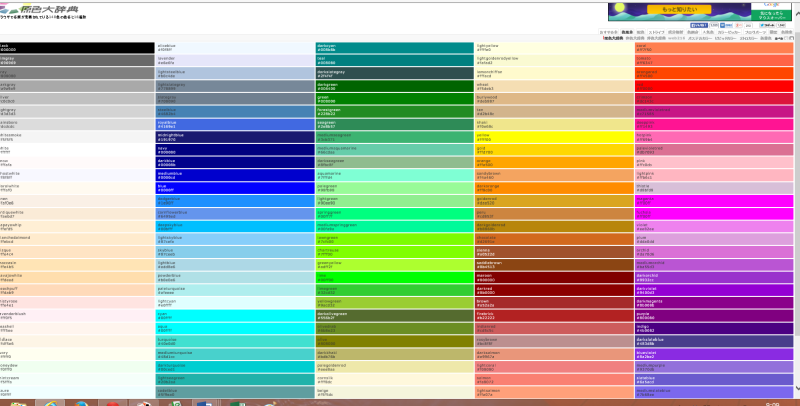Open the ストライプ page link
800x406 pixels.
[657, 32]
